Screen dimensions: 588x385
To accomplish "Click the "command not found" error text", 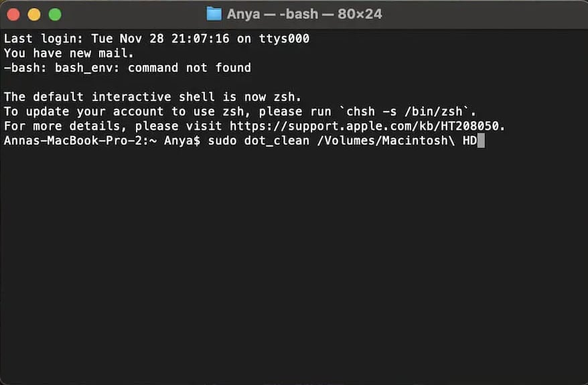I will click(x=190, y=68).
